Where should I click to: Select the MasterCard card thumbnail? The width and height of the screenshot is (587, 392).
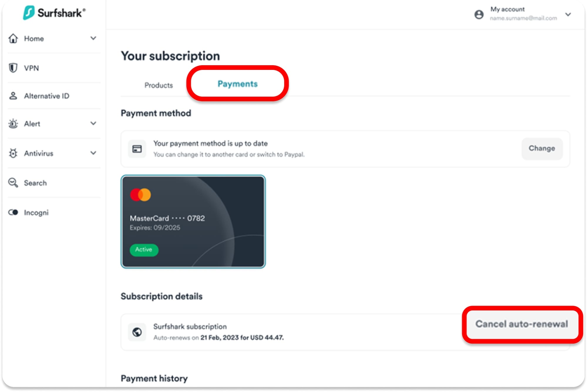193,221
